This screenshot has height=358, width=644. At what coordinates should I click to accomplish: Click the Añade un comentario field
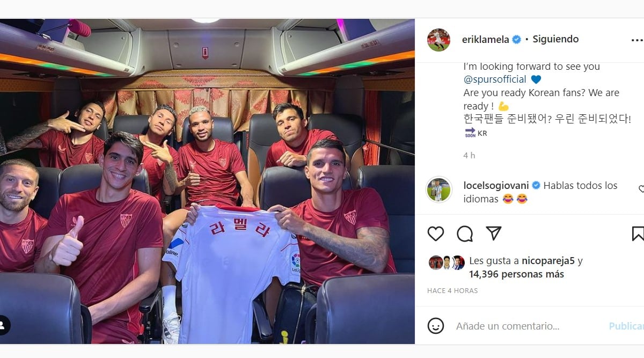pos(527,326)
